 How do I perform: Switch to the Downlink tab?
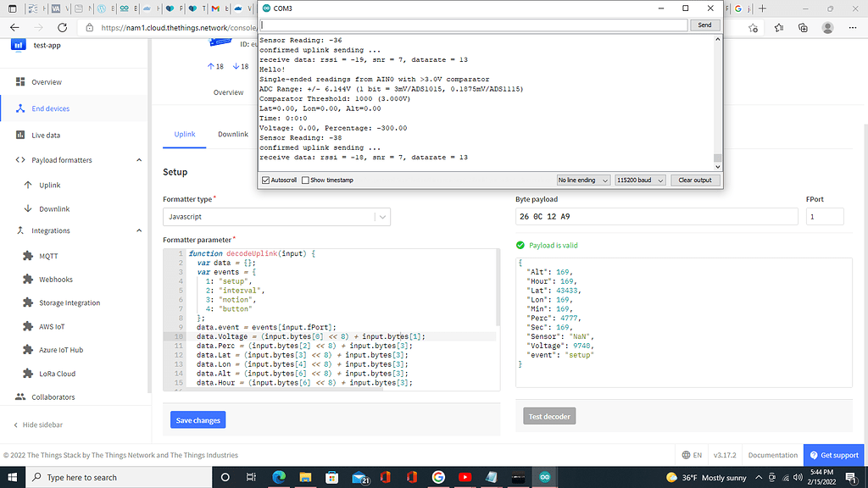click(232, 135)
